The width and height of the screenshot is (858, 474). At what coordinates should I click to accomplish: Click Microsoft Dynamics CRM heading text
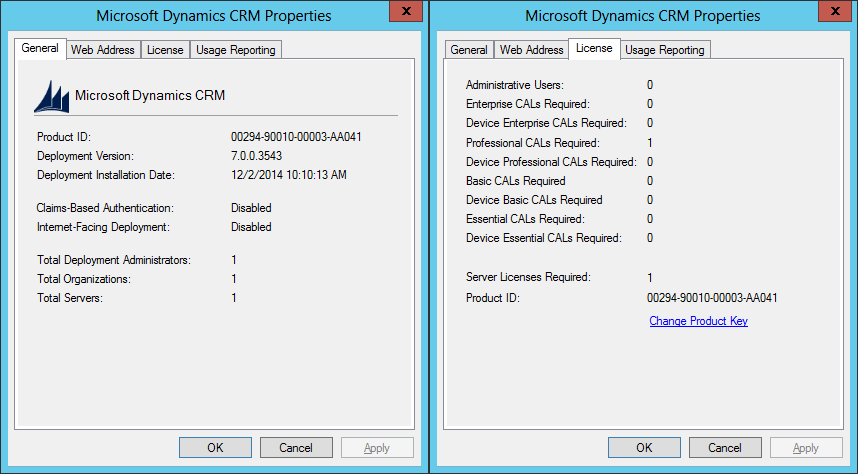click(x=150, y=96)
